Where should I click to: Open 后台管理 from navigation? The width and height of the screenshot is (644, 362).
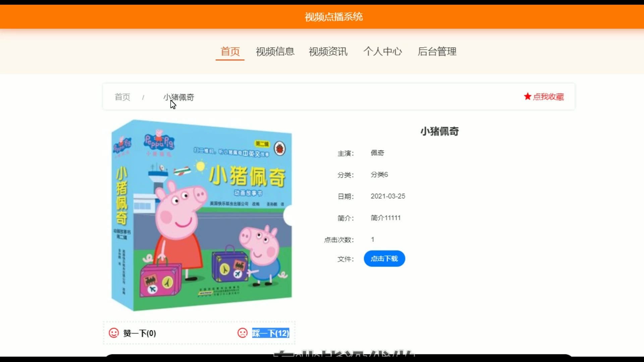(437, 52)
